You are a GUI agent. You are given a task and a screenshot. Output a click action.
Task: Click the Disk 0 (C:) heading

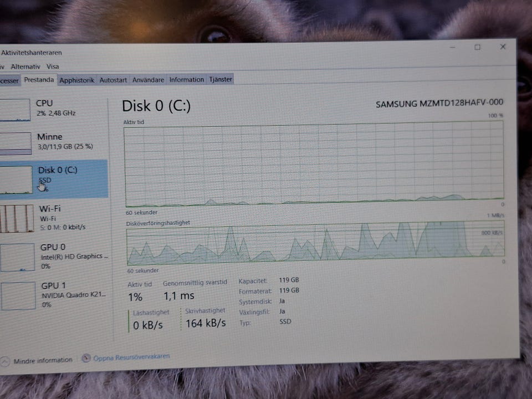[156, 106]
